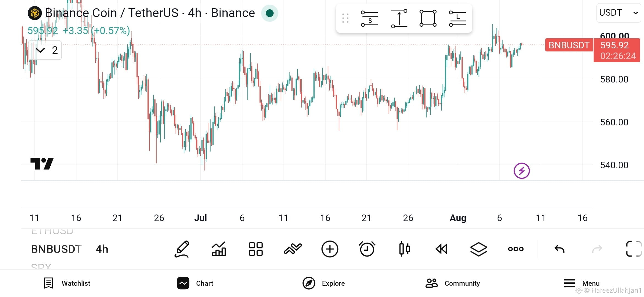Tap the compare symbols line icon

point(293,249)
